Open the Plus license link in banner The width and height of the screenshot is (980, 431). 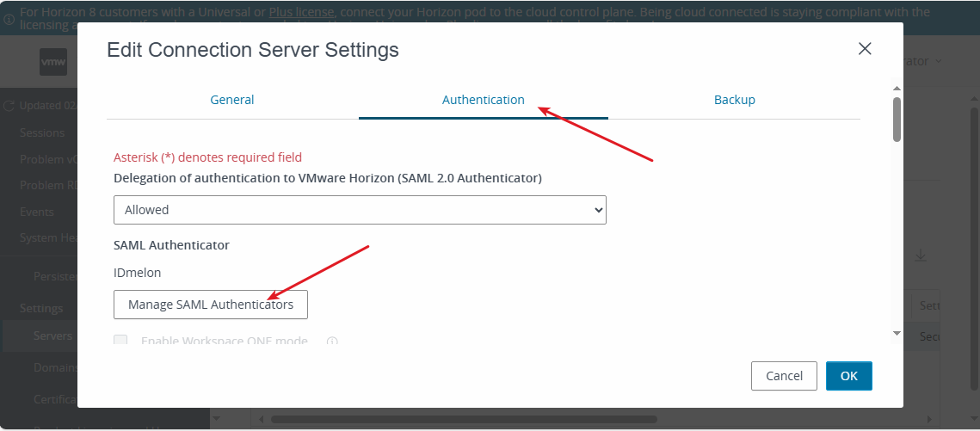(x=301, y=12)
